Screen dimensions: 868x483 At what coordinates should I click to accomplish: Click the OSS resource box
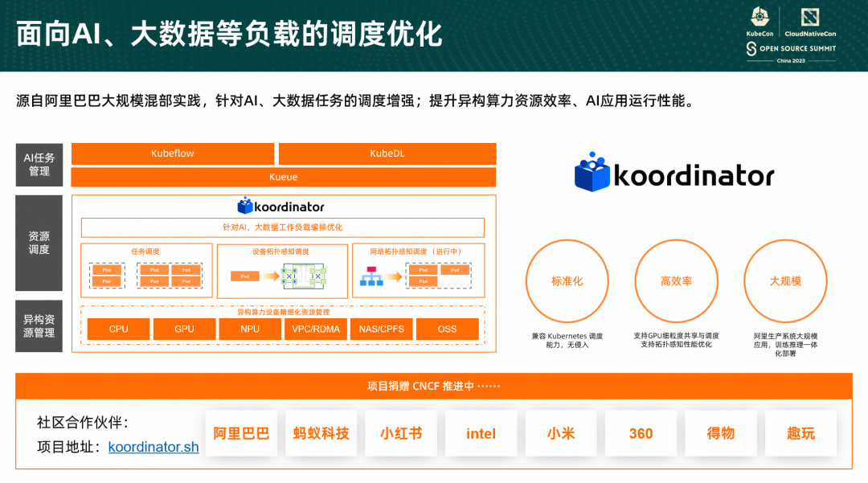(448, 329)
